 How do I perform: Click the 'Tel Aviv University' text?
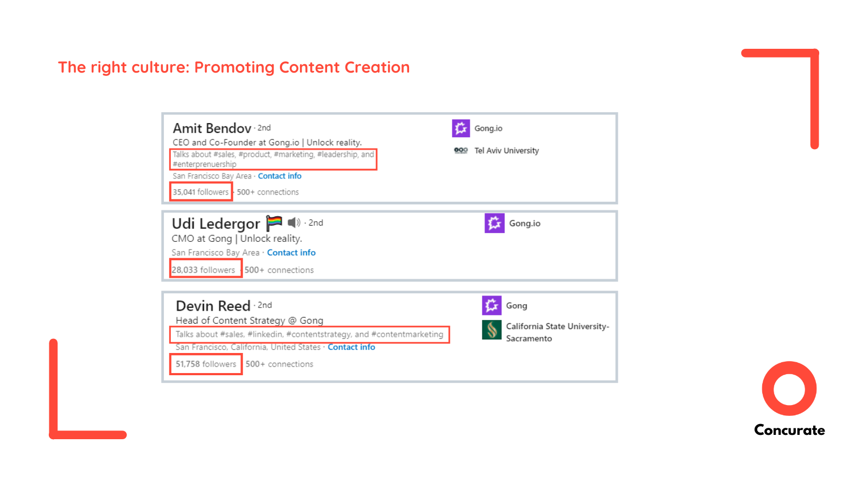(507, 151)
